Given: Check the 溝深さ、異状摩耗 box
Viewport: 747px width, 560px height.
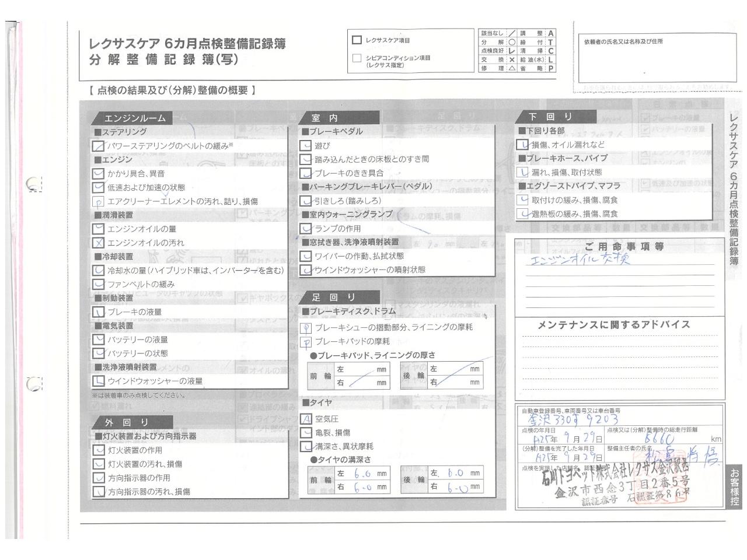Looking at the screenshot, I should (306, 447).
